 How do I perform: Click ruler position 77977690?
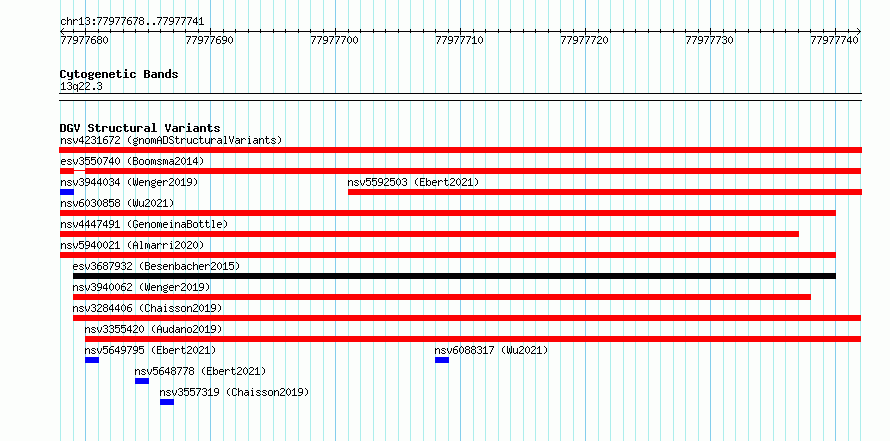[x=210, y=40]
